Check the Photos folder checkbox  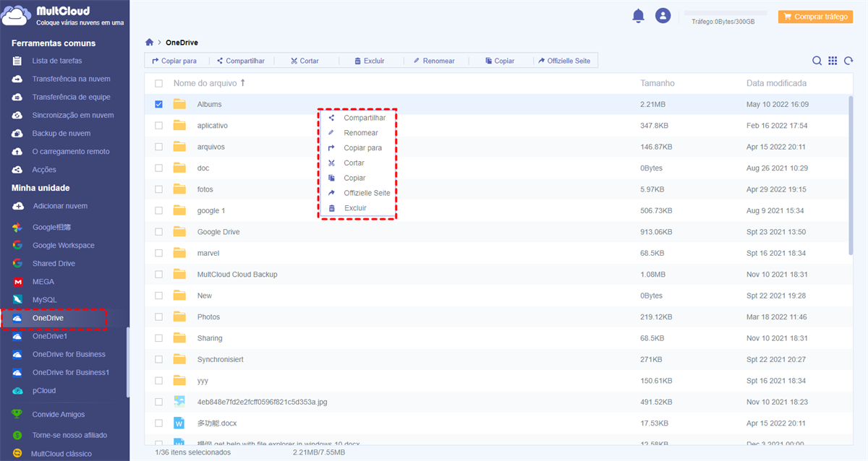click(x=159, y=316)
